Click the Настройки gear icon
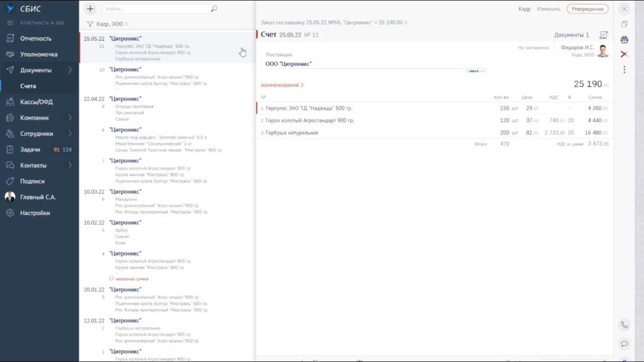 pos(10,213)
